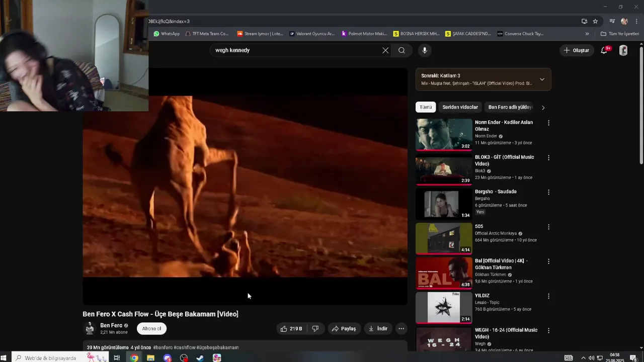Open Ben Fero channel name link
The width and height of the screenshot is (644, 362).
pos(111,325)
